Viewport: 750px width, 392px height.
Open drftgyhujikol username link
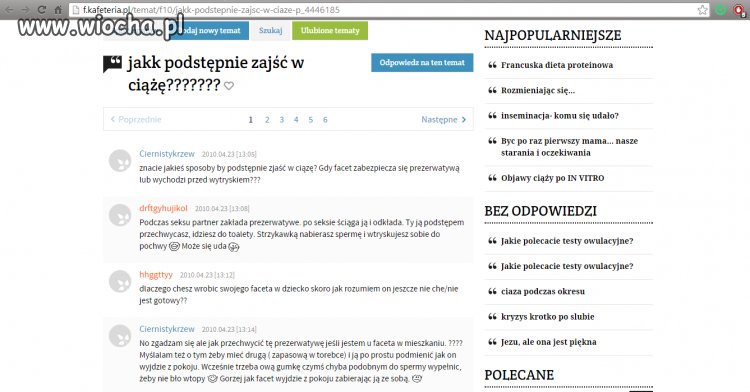coord(164,208)
